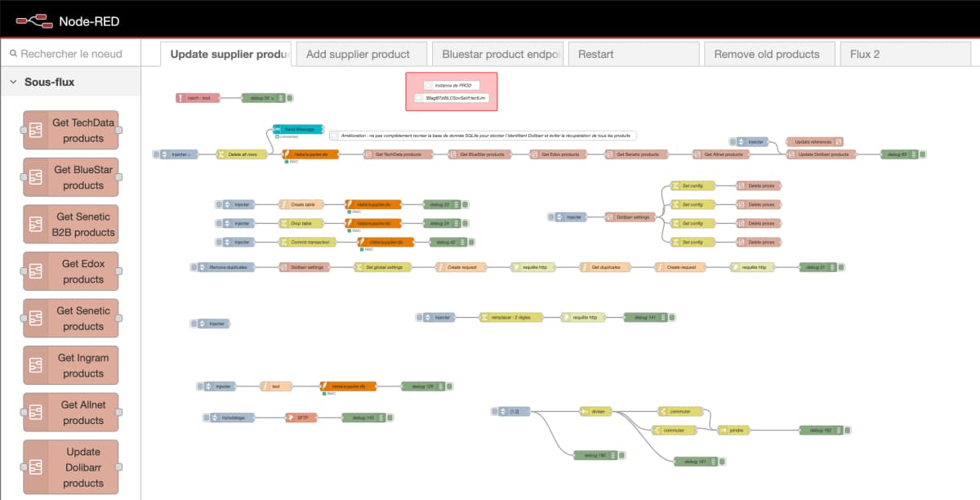Screen dimensions: 980x500
Task: Open the Bluestar product endpoint tab
Action: [497, 54]
